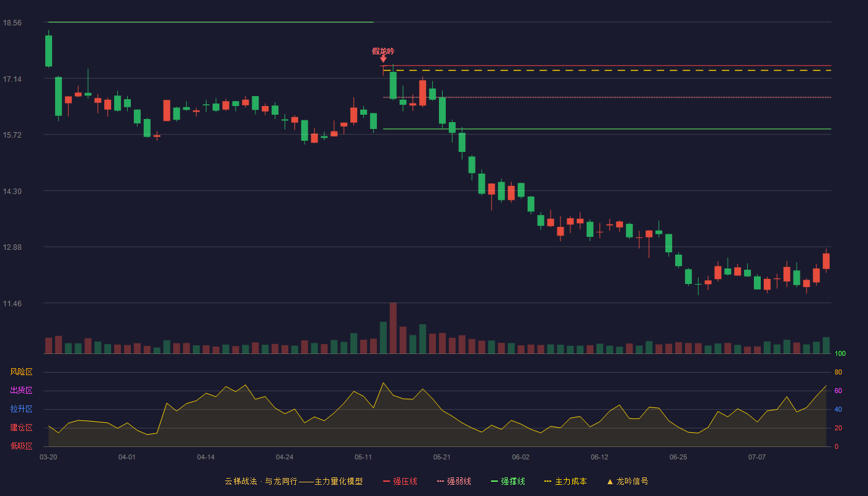Select the 建仓区 zone label
The image size is (868, 496).
click(21, 428)
